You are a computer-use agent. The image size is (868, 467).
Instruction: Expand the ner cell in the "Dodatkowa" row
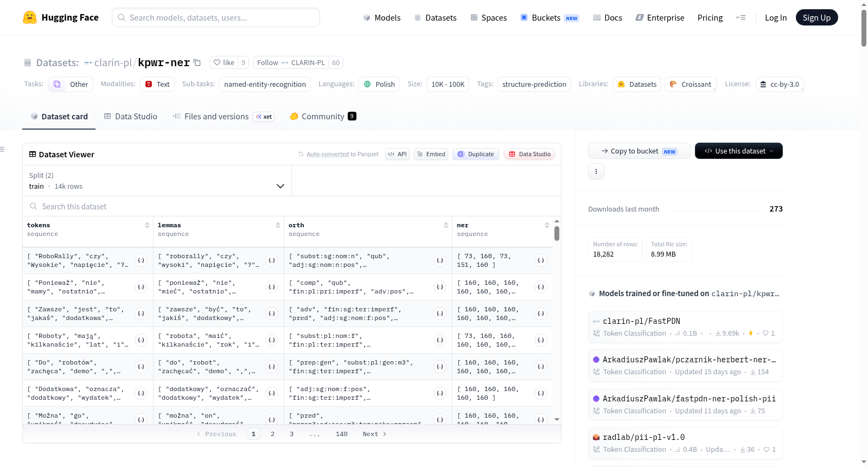point(541,393)
